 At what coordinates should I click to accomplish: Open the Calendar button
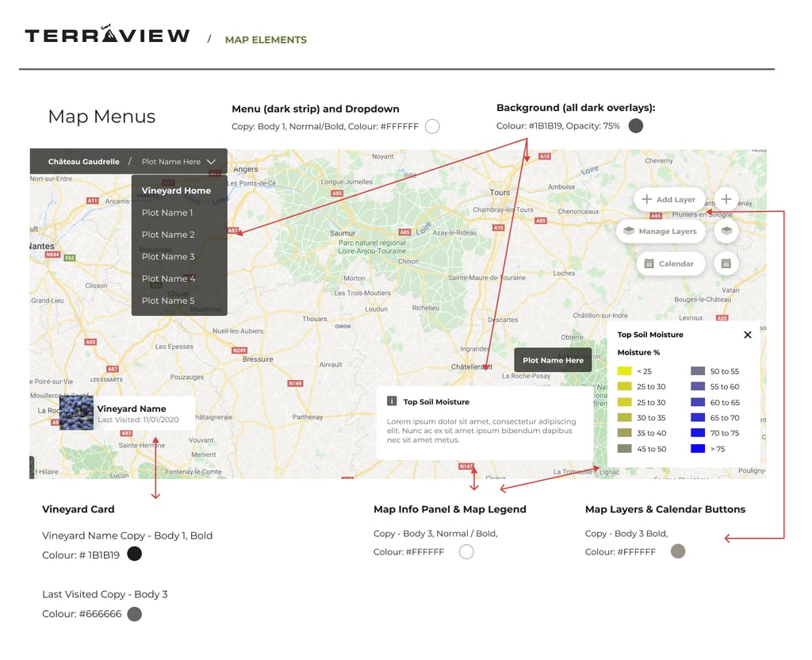(x=671, y=263)
